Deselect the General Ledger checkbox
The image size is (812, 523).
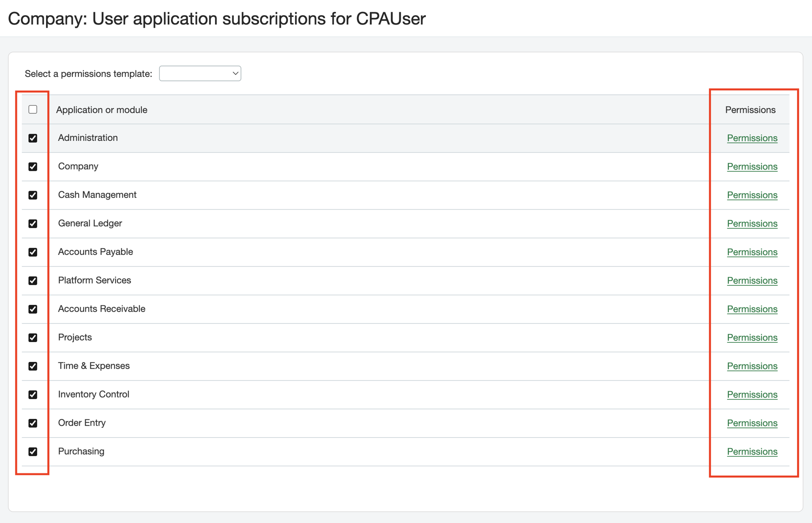tap(33, 224)
